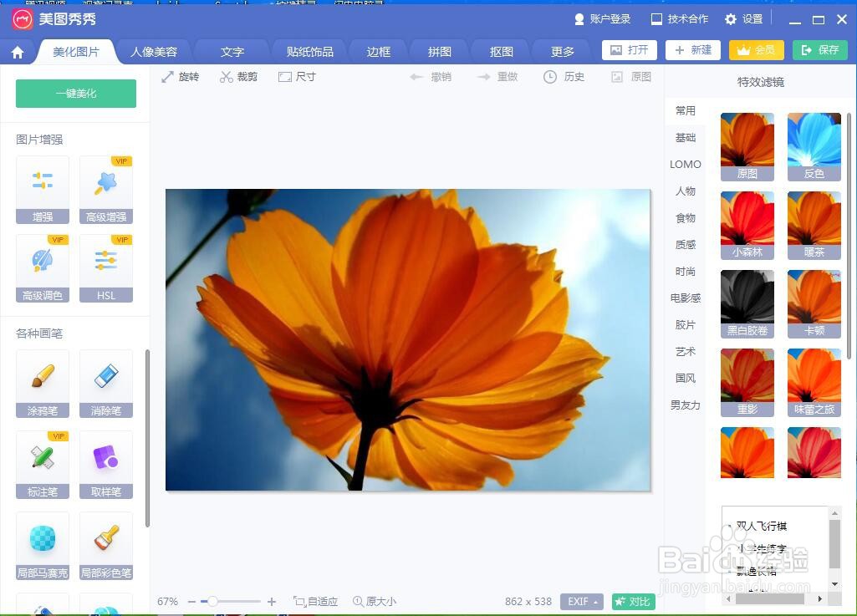Click the 保存 save button

[820, 50]
